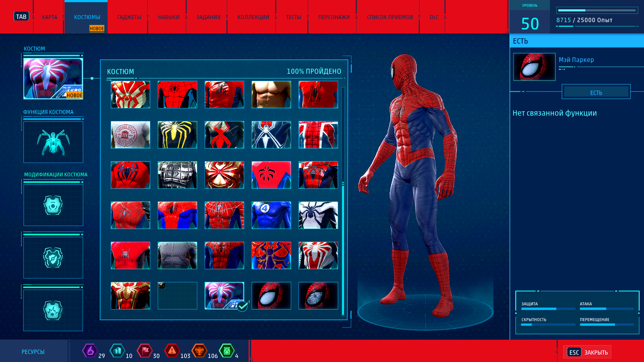Screen dimensions: 644x362
Task: Select the black and yellow spider suit
Action: [177, 135]
